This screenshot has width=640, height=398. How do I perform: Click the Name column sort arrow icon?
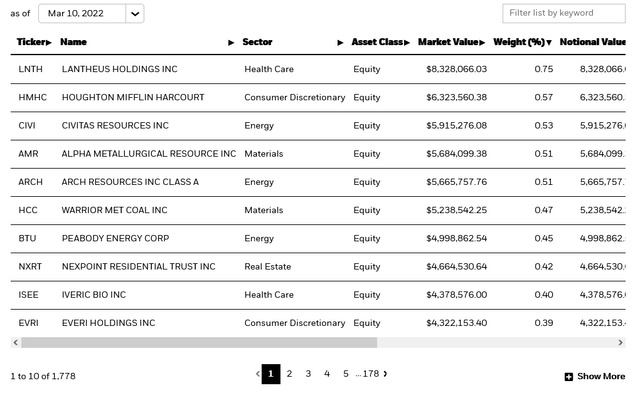[x=231, y=42]
